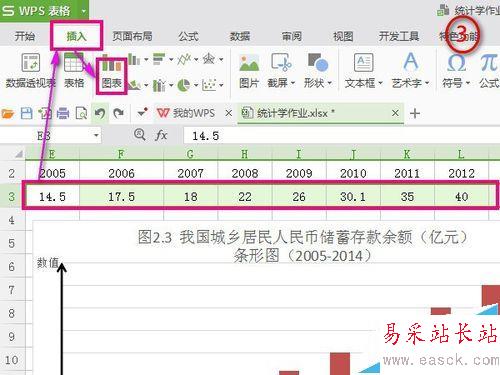The image size is (500, 375).
Task: Select column H header
Action: click(245, 154)
